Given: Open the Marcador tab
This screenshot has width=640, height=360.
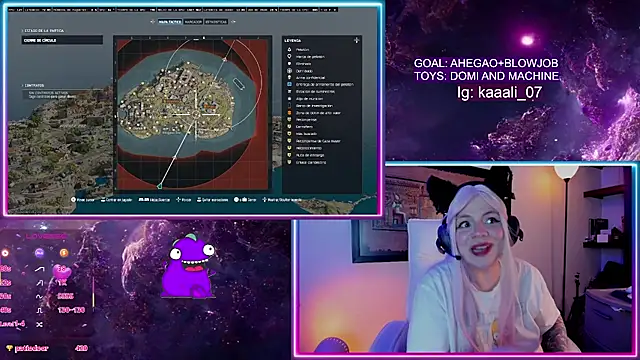Looking at the screenshot, I should (193, 22).
